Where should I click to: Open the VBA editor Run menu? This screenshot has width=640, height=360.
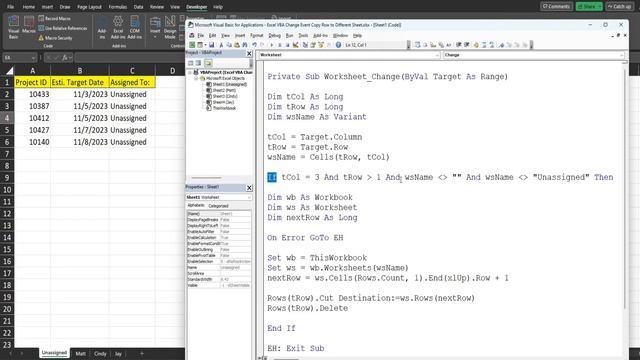click(x=289, y=36)
